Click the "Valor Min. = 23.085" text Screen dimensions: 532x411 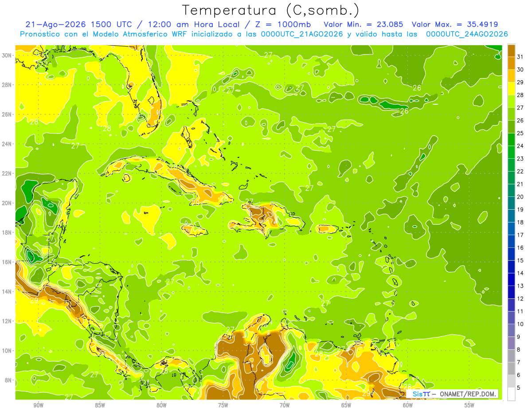tap(364, 24)
